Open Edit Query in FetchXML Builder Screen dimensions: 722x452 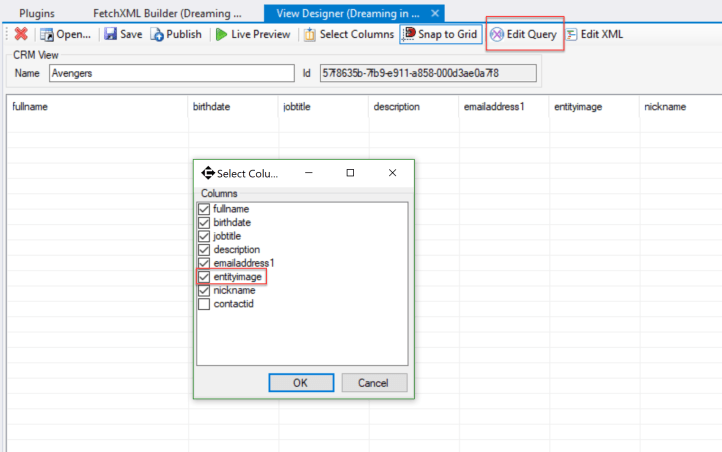[x=524, y=35]
